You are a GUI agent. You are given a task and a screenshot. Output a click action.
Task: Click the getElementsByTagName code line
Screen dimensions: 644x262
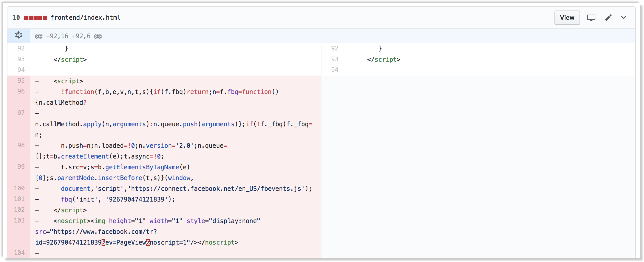coord(125,167)
